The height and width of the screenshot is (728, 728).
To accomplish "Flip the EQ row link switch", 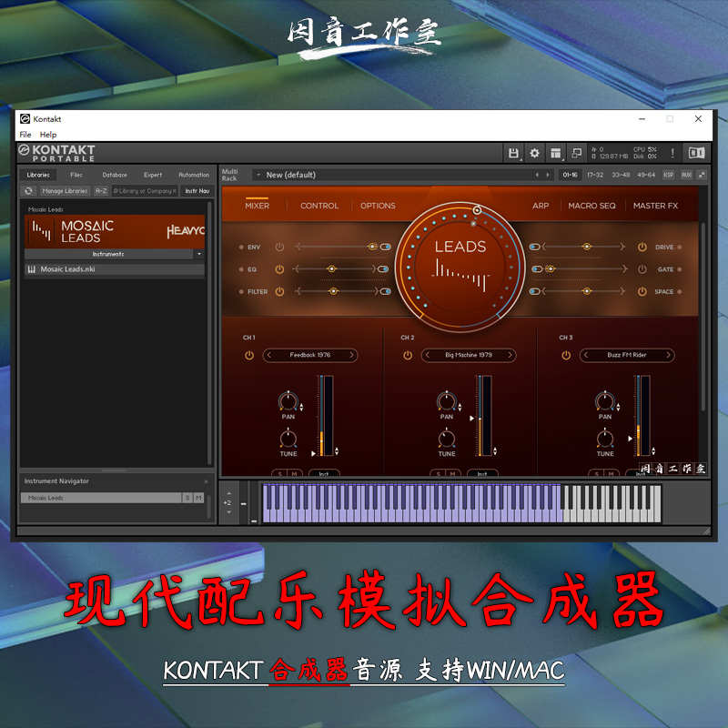I will pyautogui.click(x=383, y=269).
